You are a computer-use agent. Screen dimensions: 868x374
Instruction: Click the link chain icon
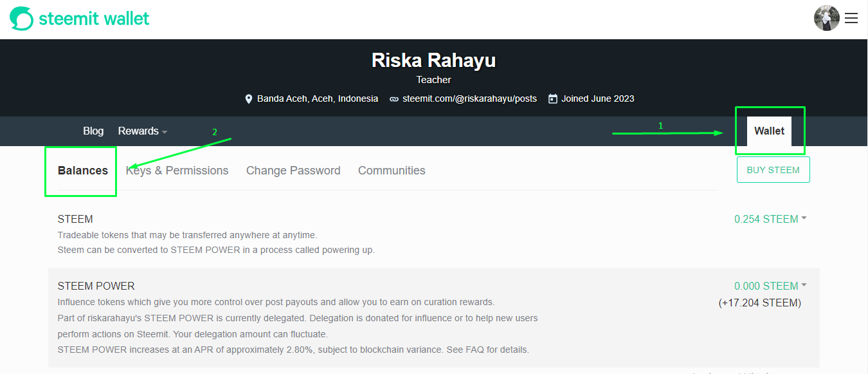pos(393,99)
